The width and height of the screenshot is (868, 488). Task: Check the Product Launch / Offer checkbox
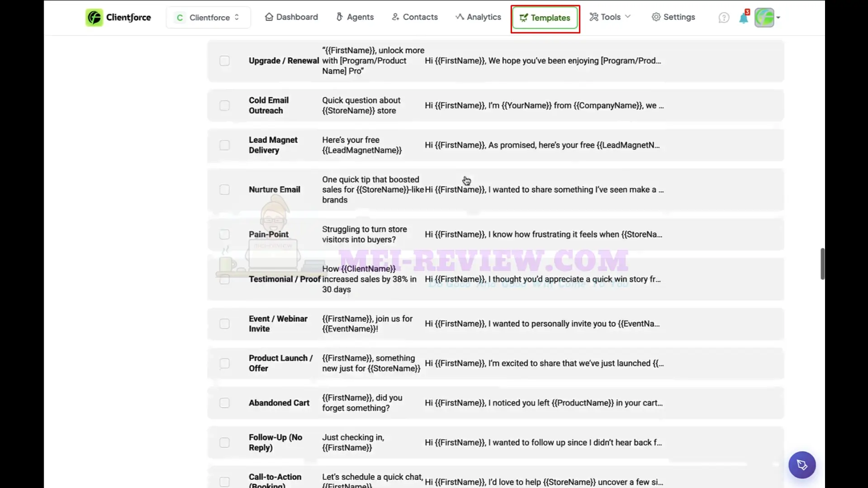pos(224,363)
